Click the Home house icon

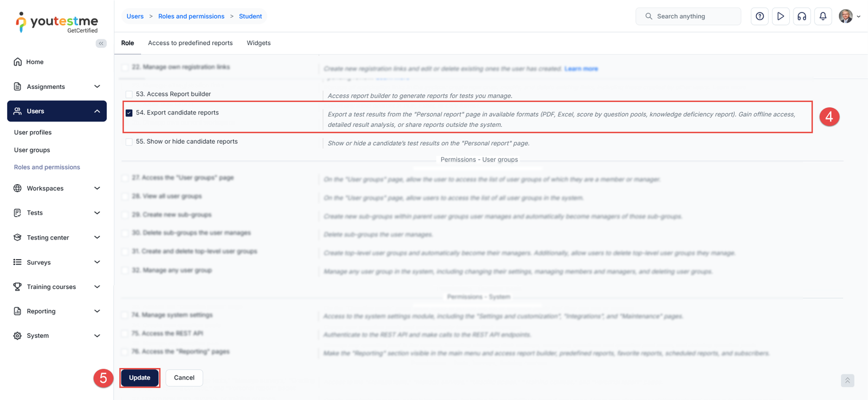pyautogui.click(x=18, y=62)
